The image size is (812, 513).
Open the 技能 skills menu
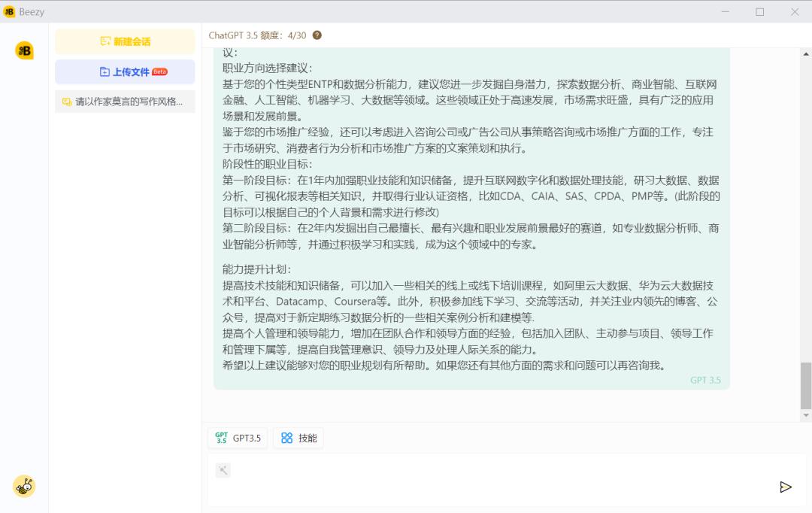pyautogui.click(x=298, y=438)
